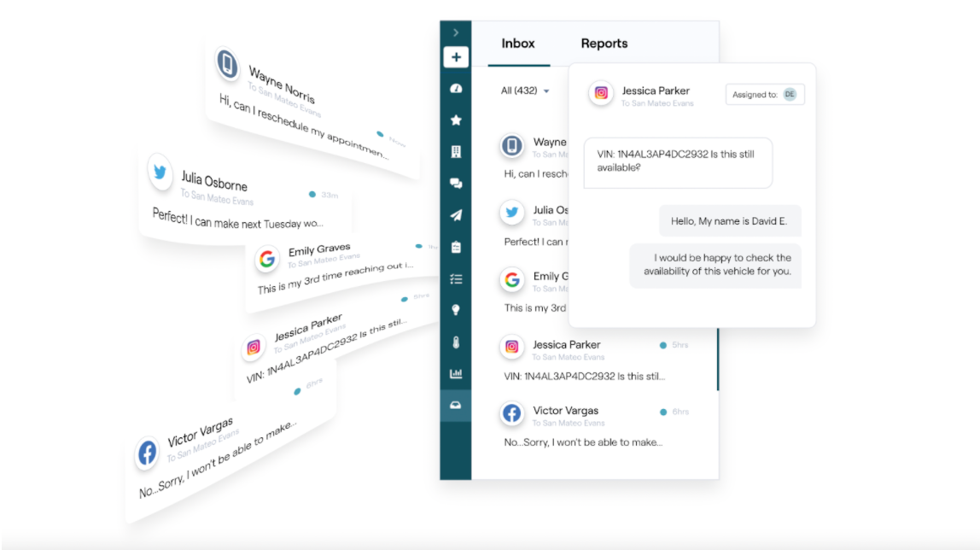The image size is (980, 550).
Task: Click the Instagram avatar on Jessica Parker's chat
Action: click(x=602, y=95)
